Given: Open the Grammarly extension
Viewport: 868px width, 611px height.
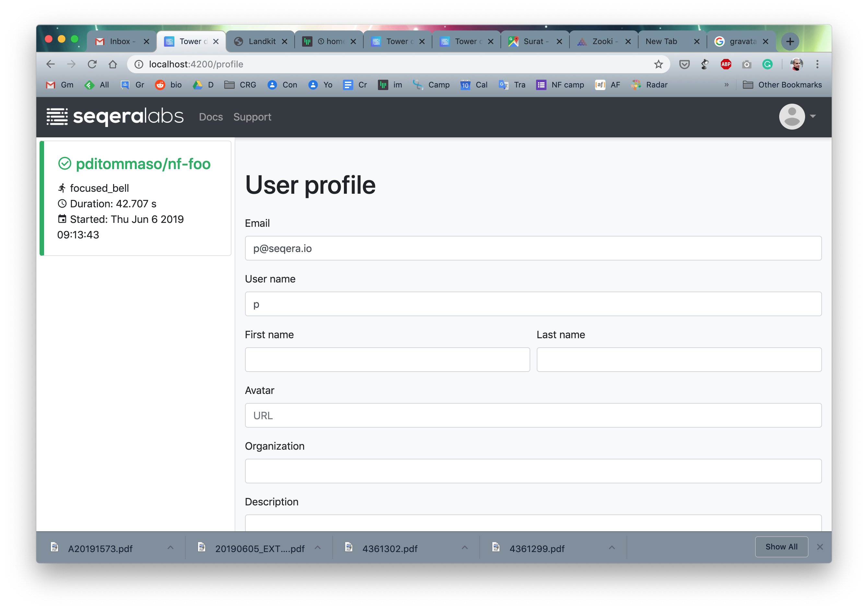Looking at the screenshot, I should pyautogui.click(x=767, y=64).
